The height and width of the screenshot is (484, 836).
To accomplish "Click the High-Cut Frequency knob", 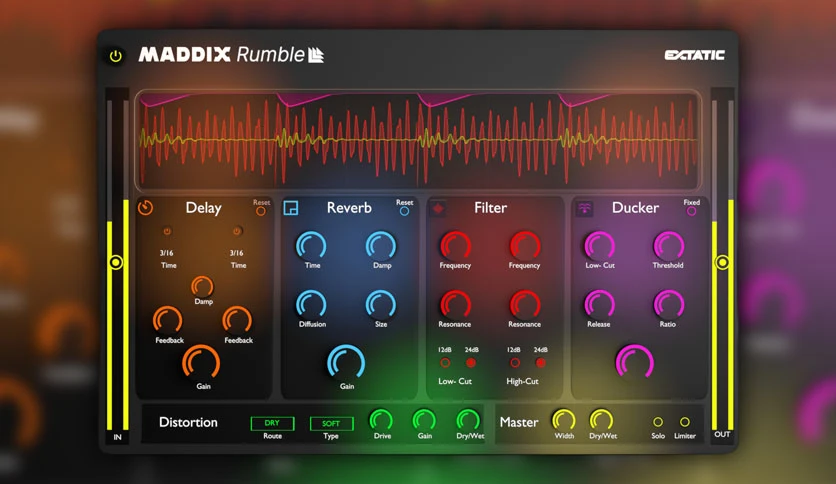I will [525, 246].
